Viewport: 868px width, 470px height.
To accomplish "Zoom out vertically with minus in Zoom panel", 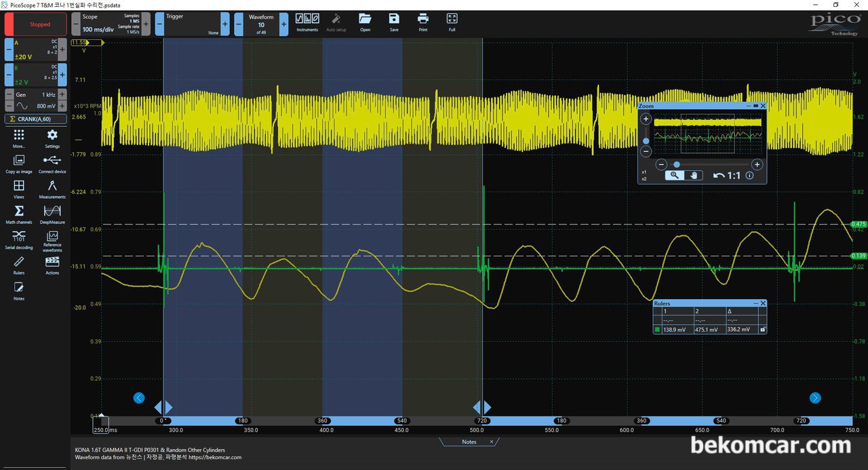I will tap(646, 151).
